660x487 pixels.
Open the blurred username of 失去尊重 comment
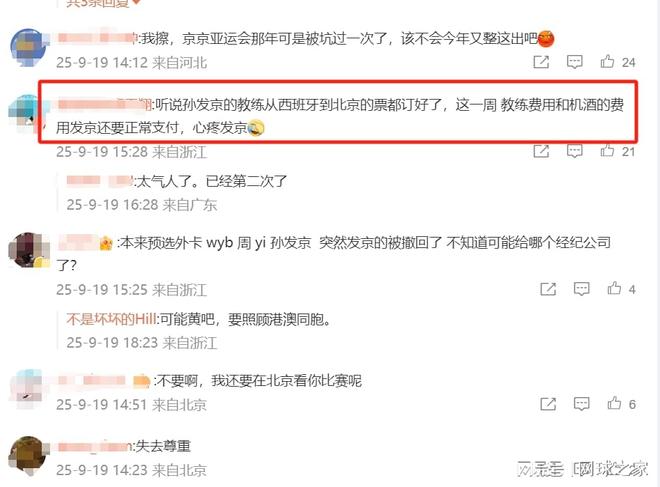[x=93, y=446]
